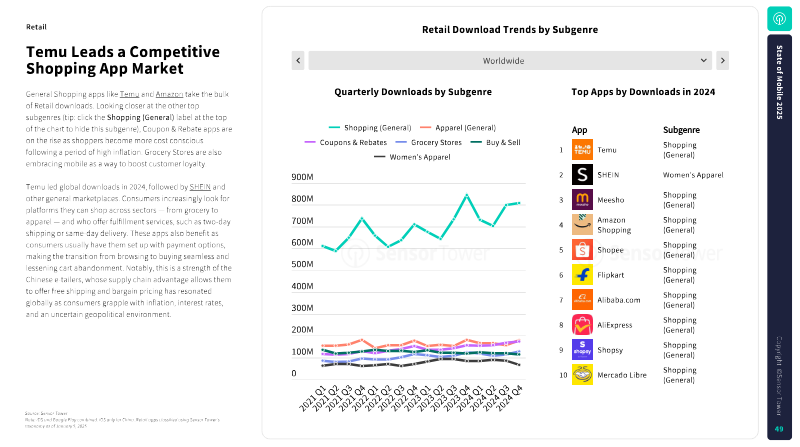Viewport: 800px width, 447px height.
Task: Click the Shopee app name text
Action: pos(610,250)
